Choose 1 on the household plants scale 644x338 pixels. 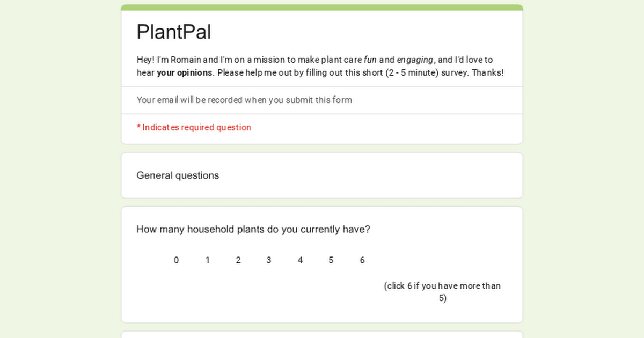[207, 260]
